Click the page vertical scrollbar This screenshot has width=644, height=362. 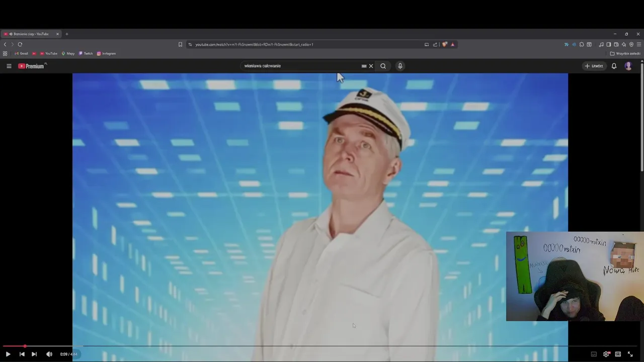point(642,118)
